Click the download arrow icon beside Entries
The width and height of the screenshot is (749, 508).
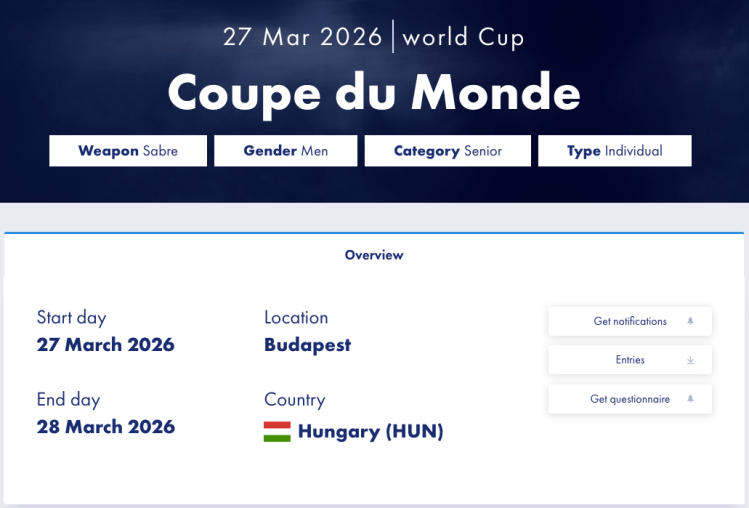tap(690, 360)
